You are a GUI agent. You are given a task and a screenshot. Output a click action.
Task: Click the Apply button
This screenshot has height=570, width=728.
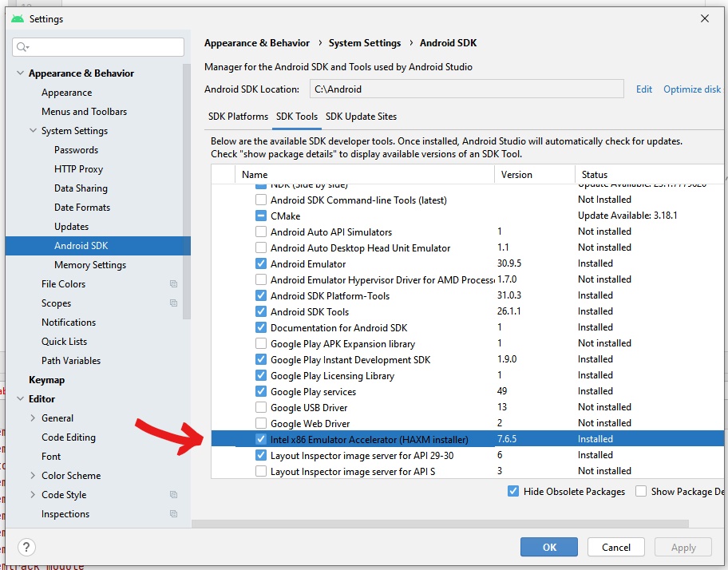click(x=683, y=547)
